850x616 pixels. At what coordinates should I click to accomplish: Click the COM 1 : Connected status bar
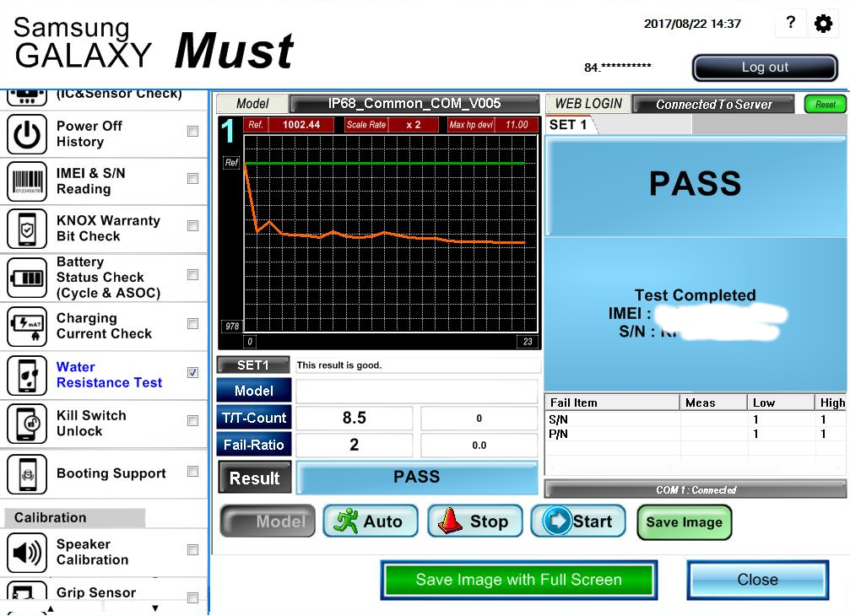point(696,489)
